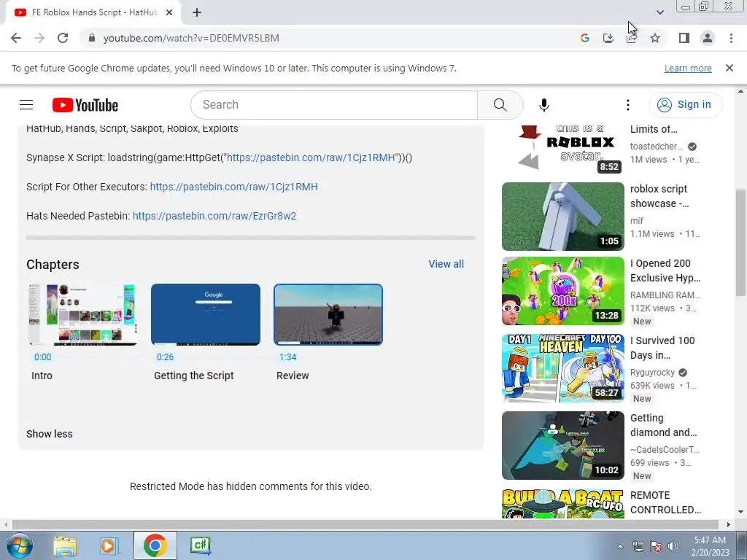Switch to Chrome taskbar icon
The image size is (747, 560).
pos(155,545)
